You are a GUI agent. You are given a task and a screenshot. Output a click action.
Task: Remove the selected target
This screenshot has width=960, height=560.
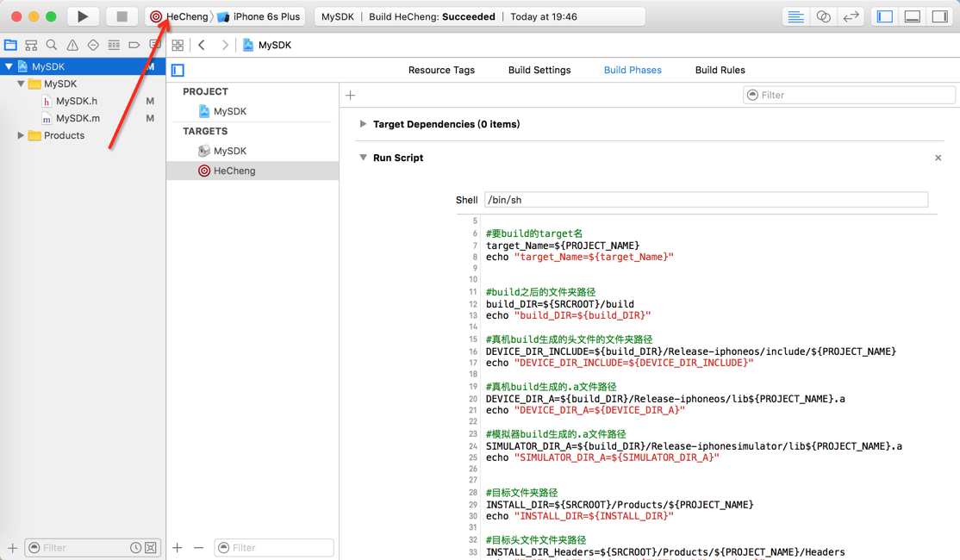[x=198, y=548]
